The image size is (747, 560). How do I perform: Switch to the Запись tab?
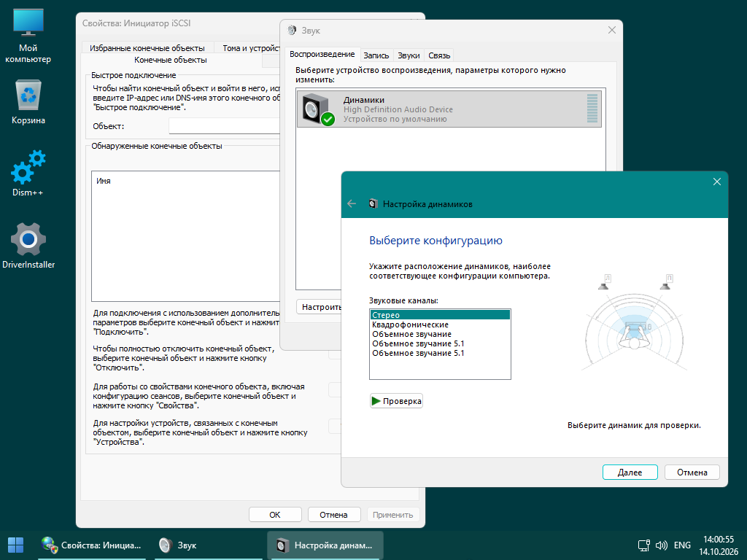tap(376, 55)
